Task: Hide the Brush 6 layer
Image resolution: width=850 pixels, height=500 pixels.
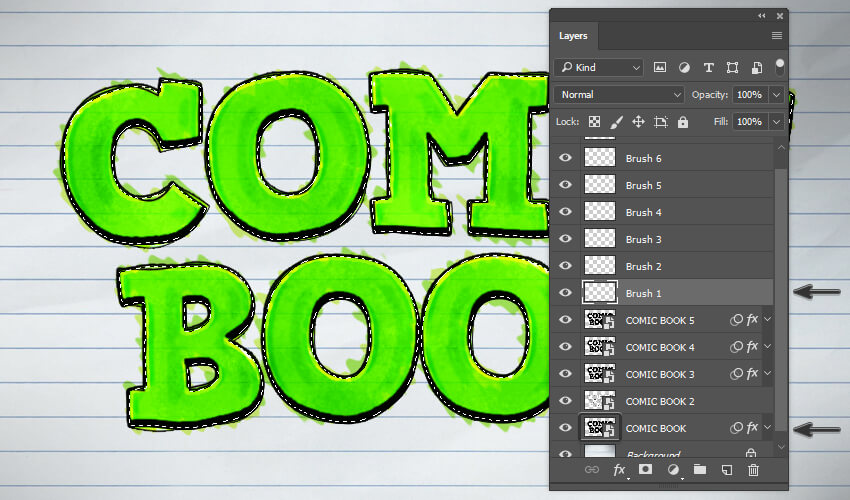Action: coord(565,158)
